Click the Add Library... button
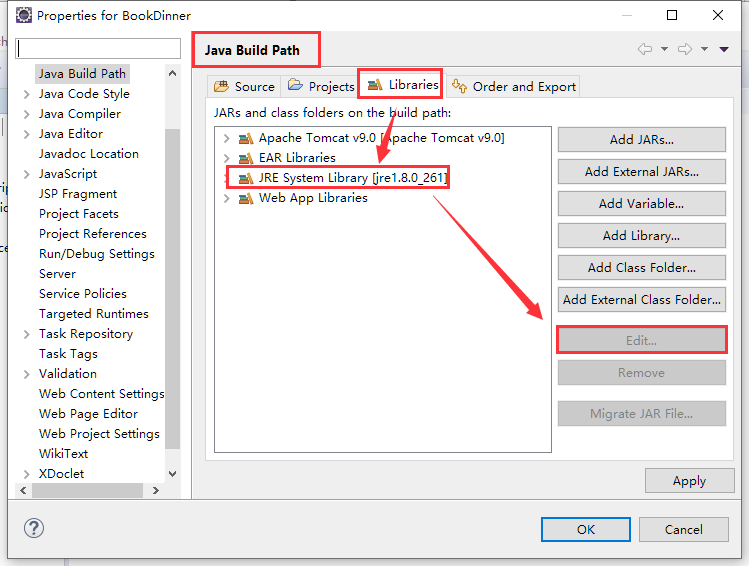The image size is (749, 566). (x=642, y=235)
